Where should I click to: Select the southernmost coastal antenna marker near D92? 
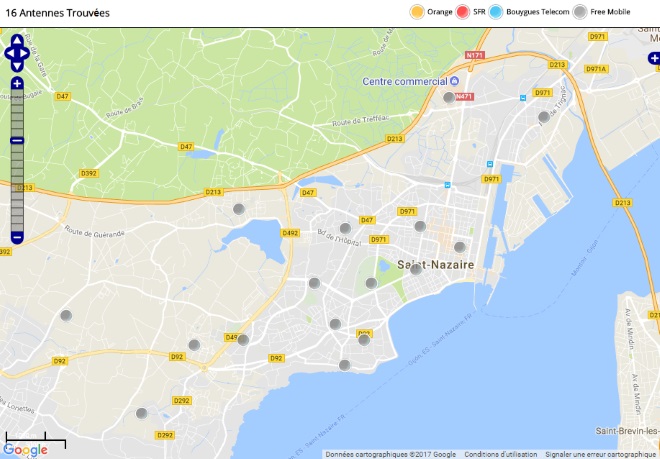(x=344, y=365)
